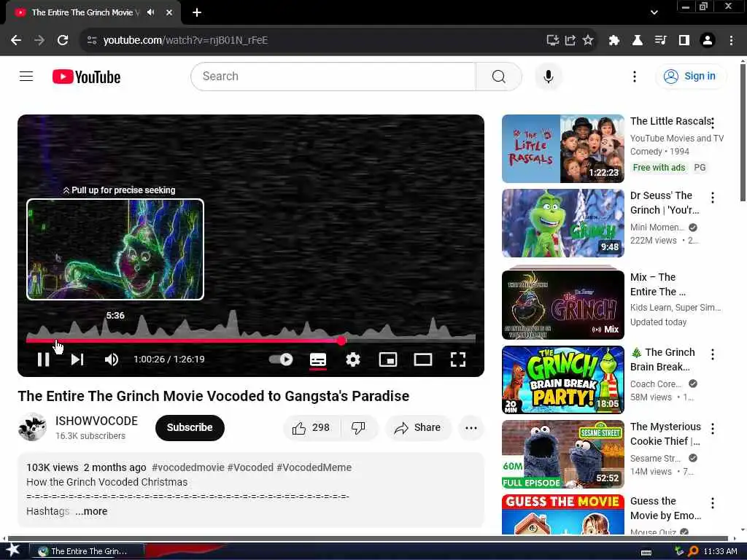Open a new browser tab

point(197,12)
